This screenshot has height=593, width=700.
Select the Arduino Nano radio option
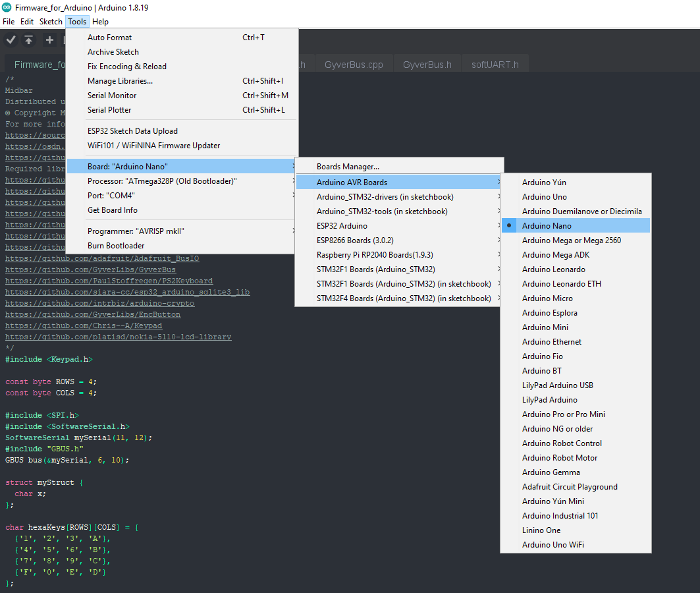pos(576,225)
